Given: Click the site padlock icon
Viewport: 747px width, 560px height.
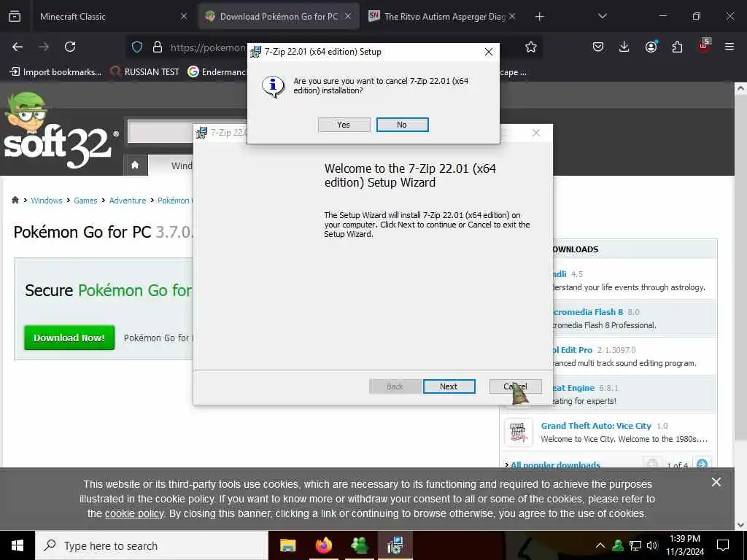Looking at the screenshot, I should (x=158, y=47).
